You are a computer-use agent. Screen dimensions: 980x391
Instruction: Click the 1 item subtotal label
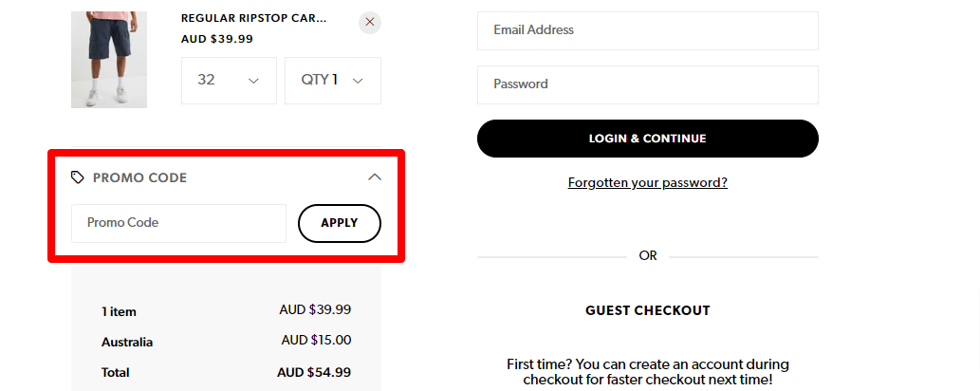pyautogui.click(x=120, y=310)
